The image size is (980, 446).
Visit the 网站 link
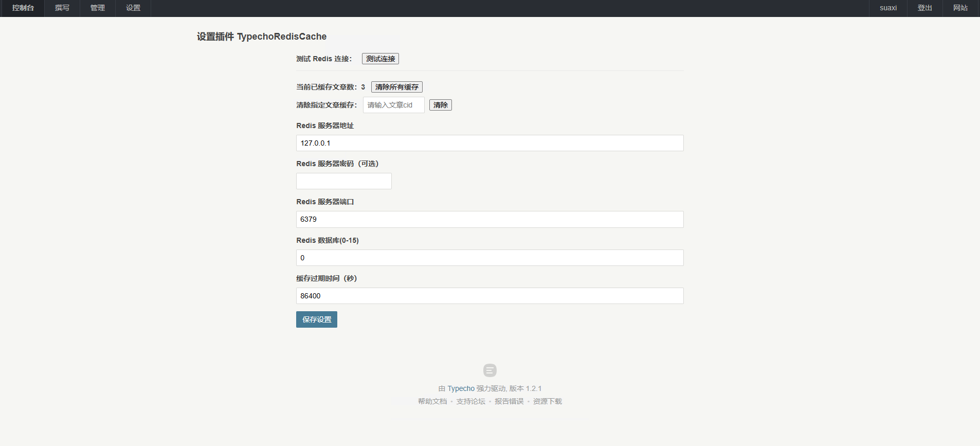point(960,8)
